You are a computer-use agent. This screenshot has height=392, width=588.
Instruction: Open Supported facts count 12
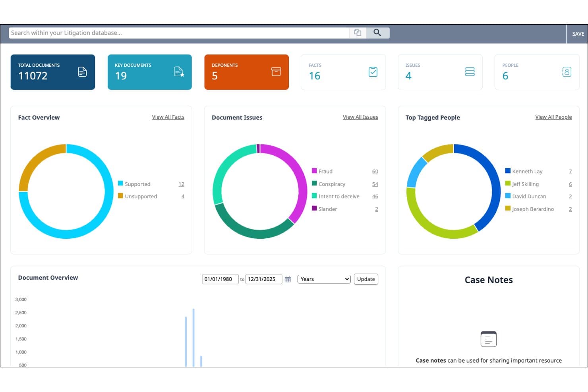pyautogui.click(x=182, y=184)
